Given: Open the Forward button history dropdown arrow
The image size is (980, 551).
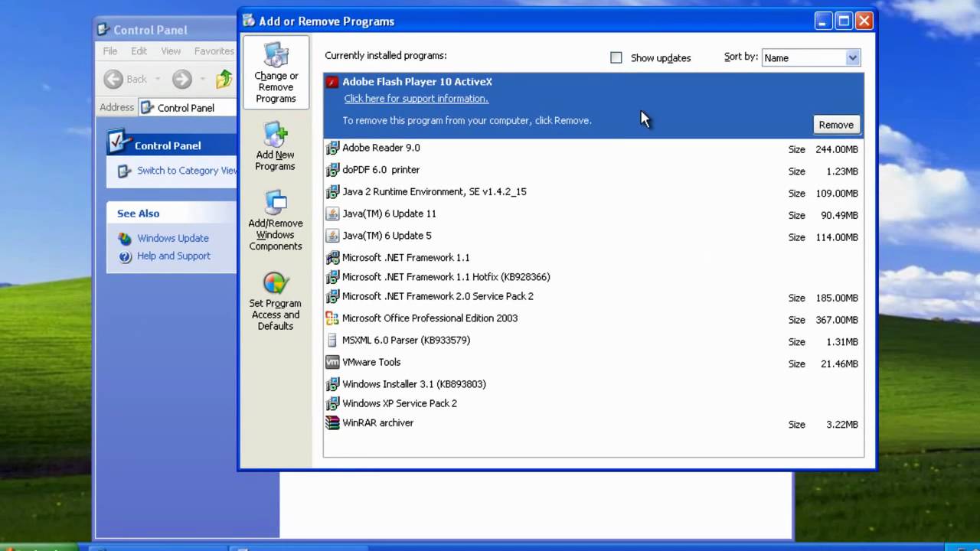Looking at the screenshot, I should click(202, 79).
